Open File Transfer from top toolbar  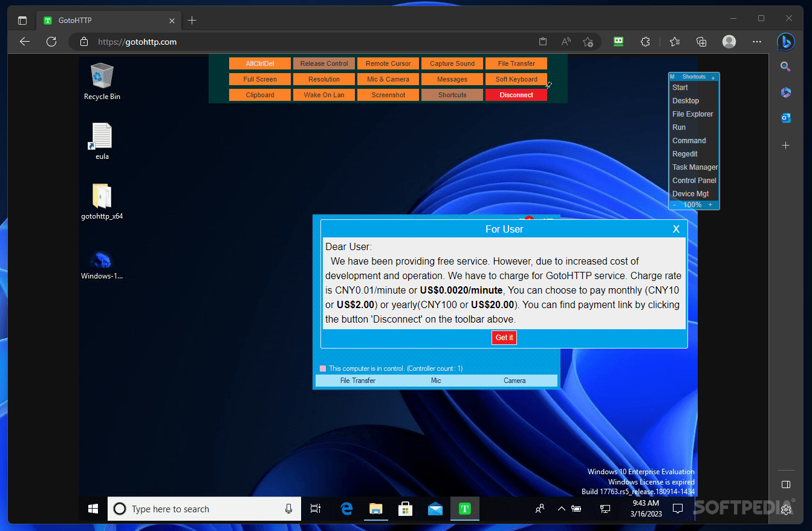coord(516,63)
